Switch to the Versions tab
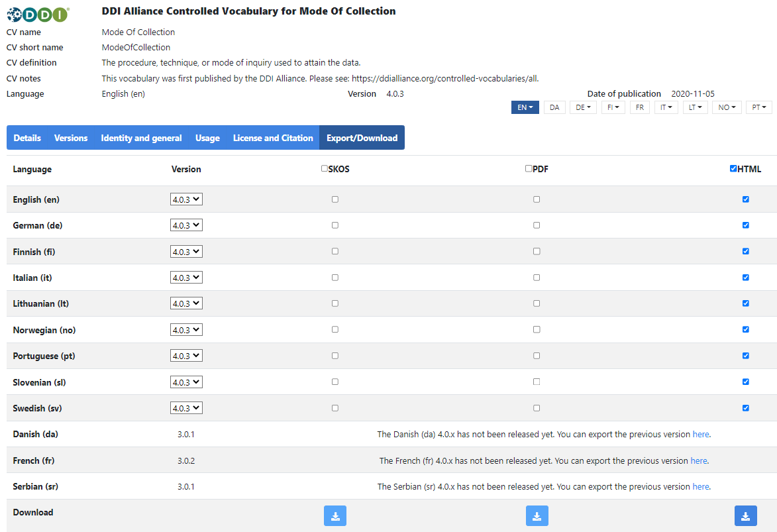Screen dimensions: 777x532 71,138
